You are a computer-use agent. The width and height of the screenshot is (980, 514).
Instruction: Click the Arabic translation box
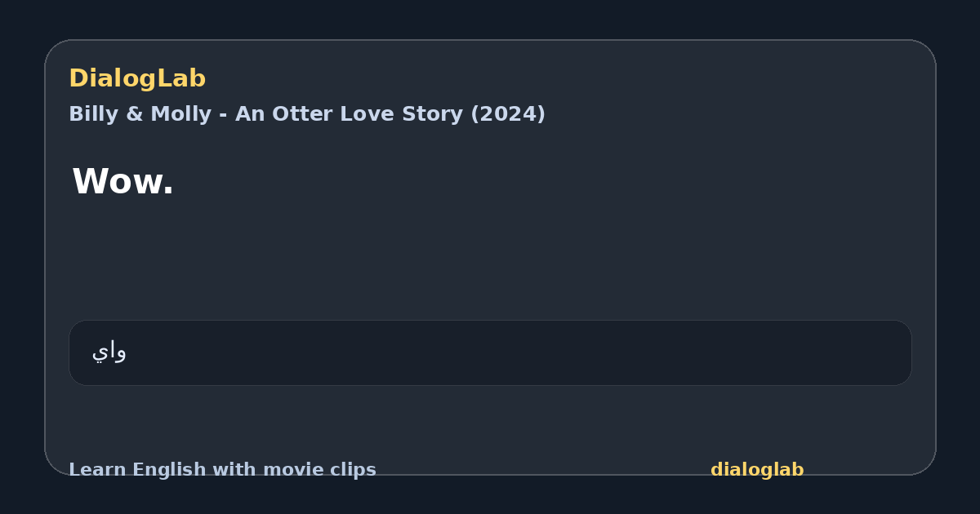tap(490, 352)
